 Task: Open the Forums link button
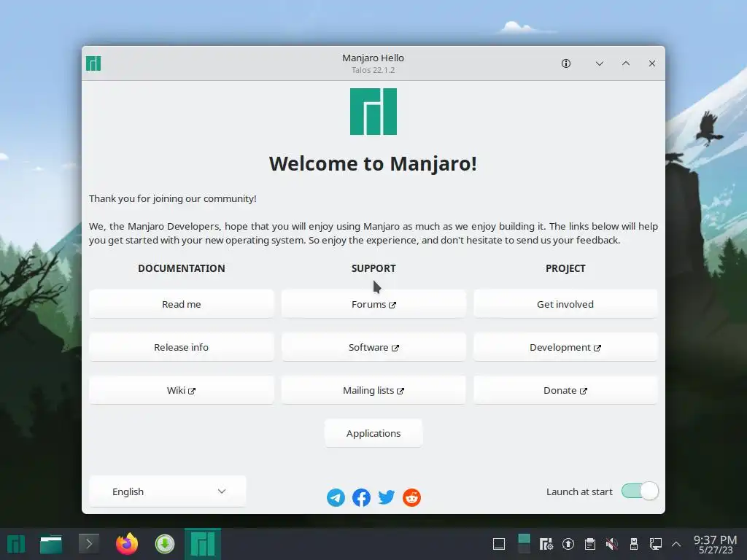(373, 304)
